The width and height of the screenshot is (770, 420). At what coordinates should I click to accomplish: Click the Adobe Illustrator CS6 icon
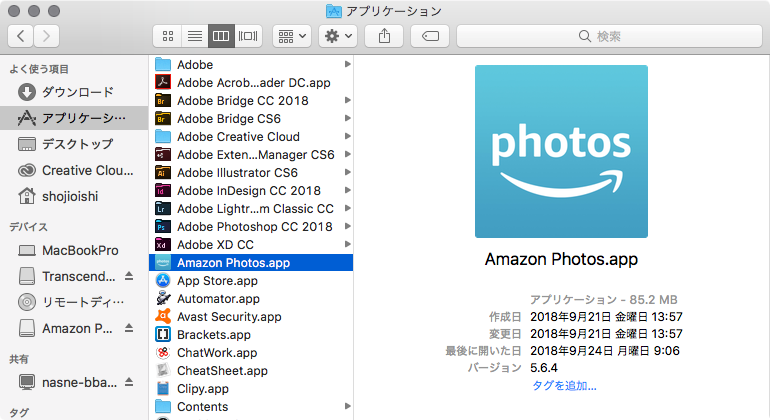tap(163, 172)
